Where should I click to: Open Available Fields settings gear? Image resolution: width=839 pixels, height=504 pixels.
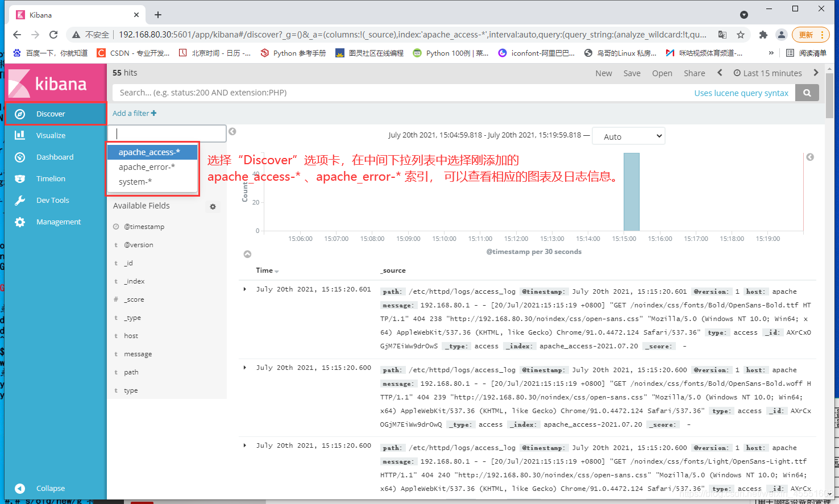coord(213,207)
